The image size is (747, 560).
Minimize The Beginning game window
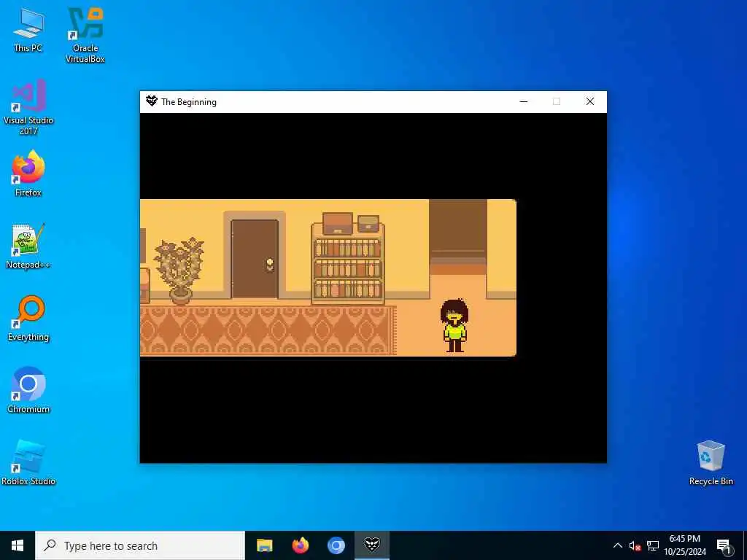[524, 101]
